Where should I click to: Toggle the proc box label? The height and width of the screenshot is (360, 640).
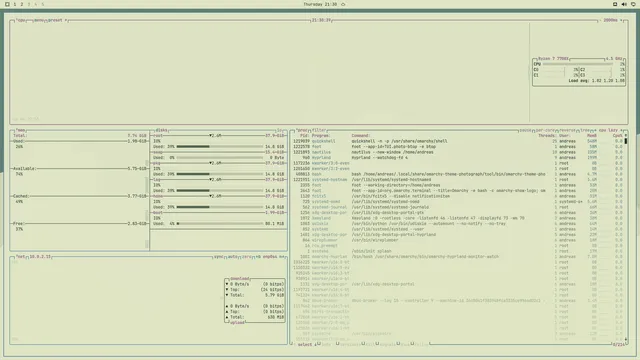(302, 130)
